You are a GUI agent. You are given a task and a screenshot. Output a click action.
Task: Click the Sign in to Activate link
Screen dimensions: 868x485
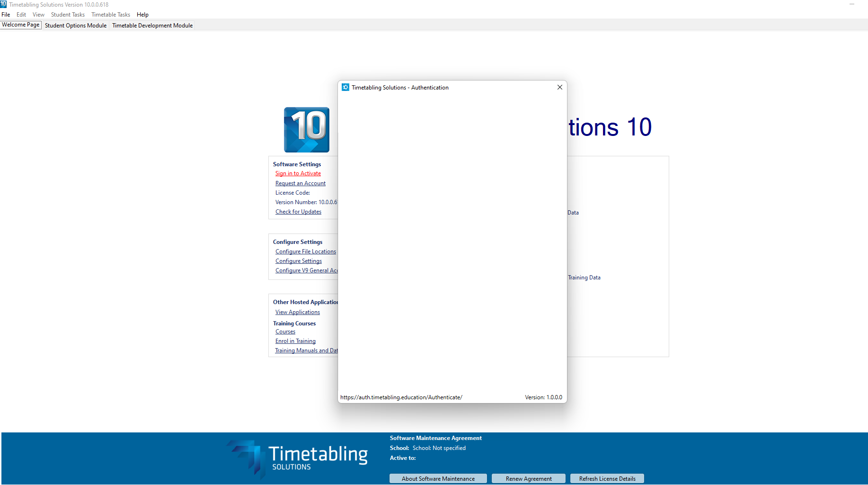click(x=298, y=173)
